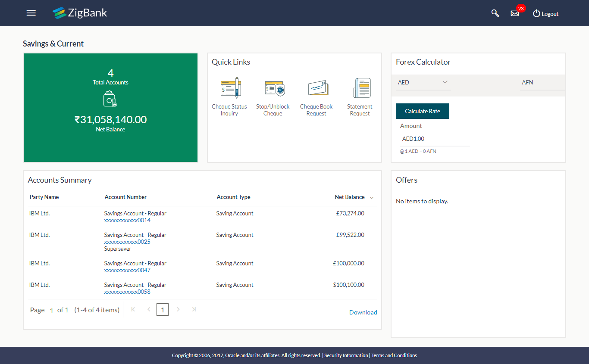Click the Calculate Rate button

pos(423,111)
